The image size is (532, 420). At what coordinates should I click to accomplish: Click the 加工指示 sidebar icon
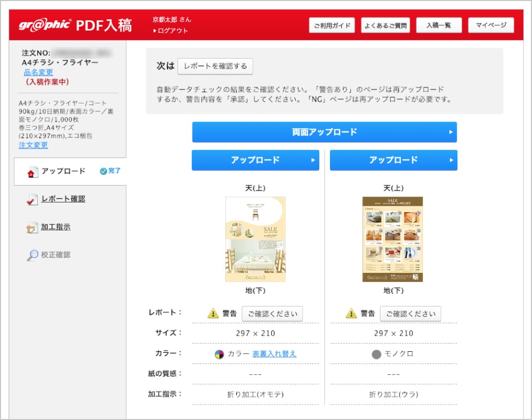[31, 228]
